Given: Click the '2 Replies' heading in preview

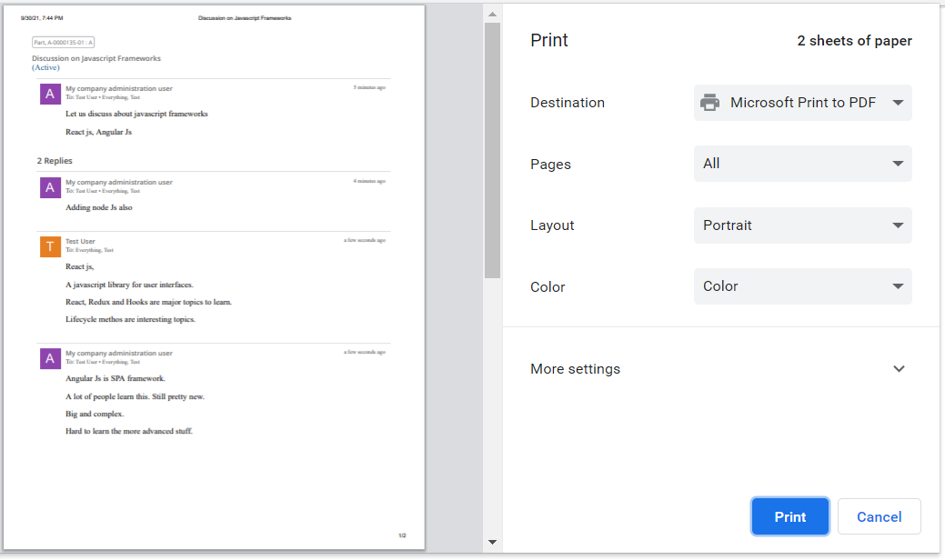Looking at the screenshot, I should [55, 161].
